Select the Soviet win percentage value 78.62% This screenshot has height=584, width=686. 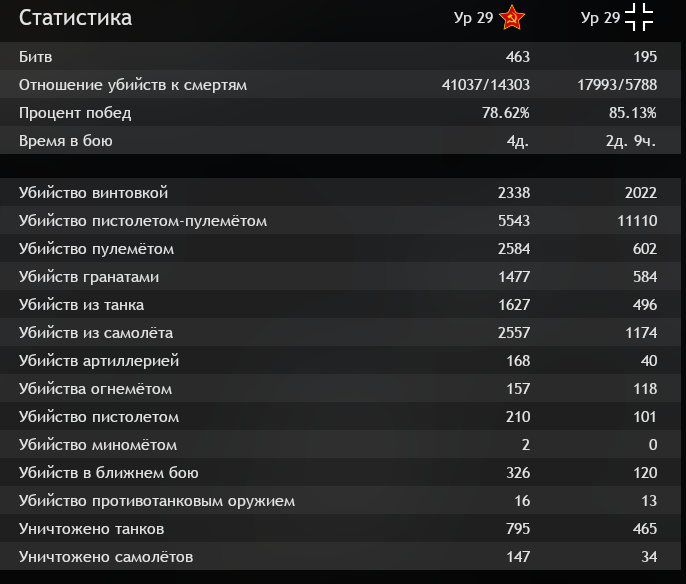506,113
